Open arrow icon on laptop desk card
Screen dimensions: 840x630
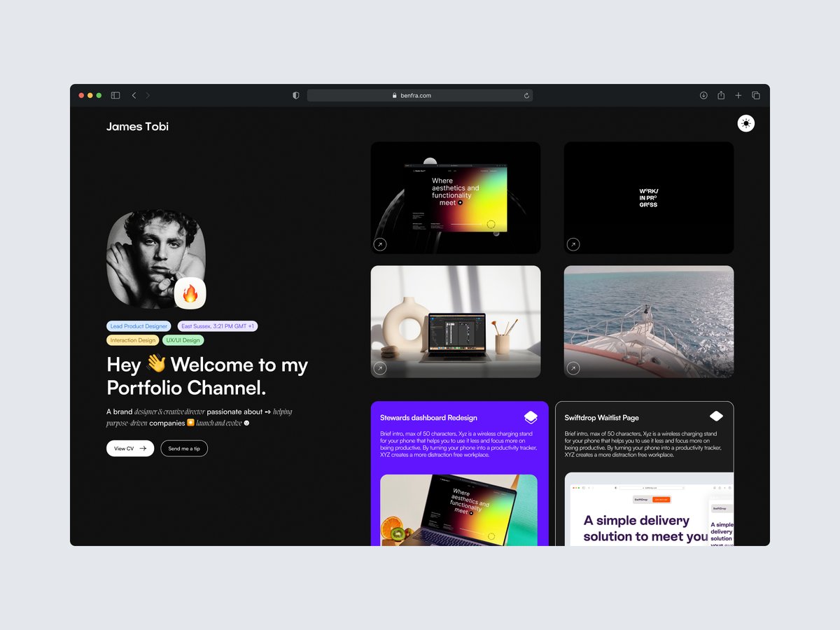380,368
